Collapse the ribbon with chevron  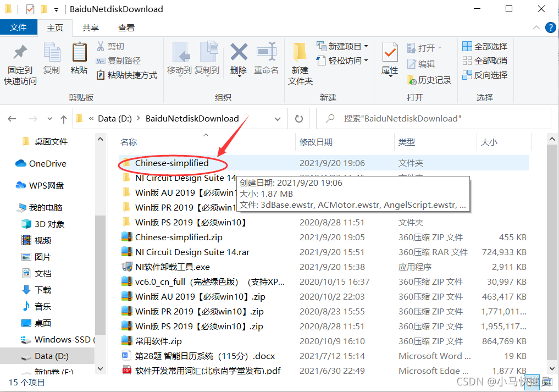pos(536,27)
